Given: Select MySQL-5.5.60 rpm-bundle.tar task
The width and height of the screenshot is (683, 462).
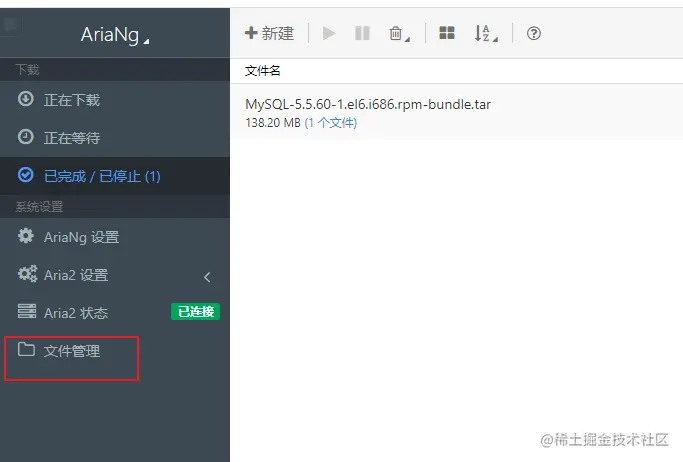Looking at the screenshot, I should coord(456,113).
